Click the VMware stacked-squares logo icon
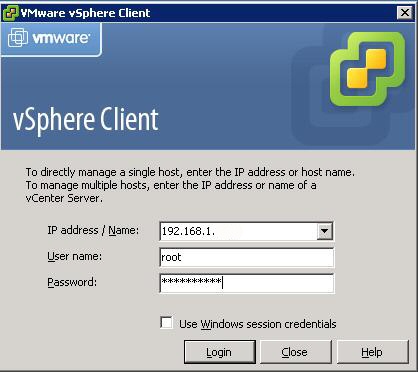 pyautogui.click(x=18, y=38)
